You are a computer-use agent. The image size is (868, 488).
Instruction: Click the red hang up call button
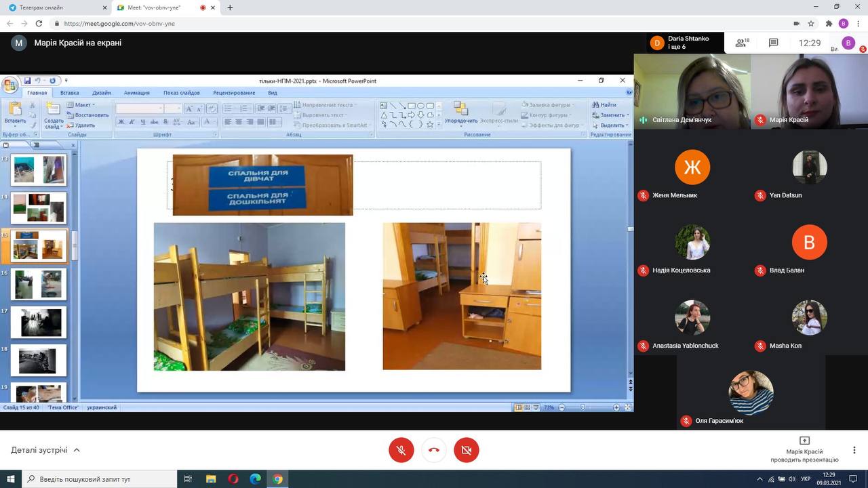(434, 450)
